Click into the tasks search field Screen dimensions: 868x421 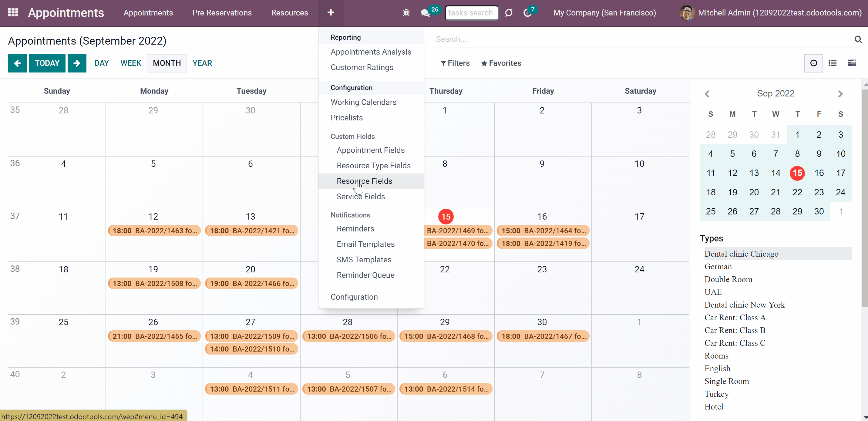click(471, 13)
